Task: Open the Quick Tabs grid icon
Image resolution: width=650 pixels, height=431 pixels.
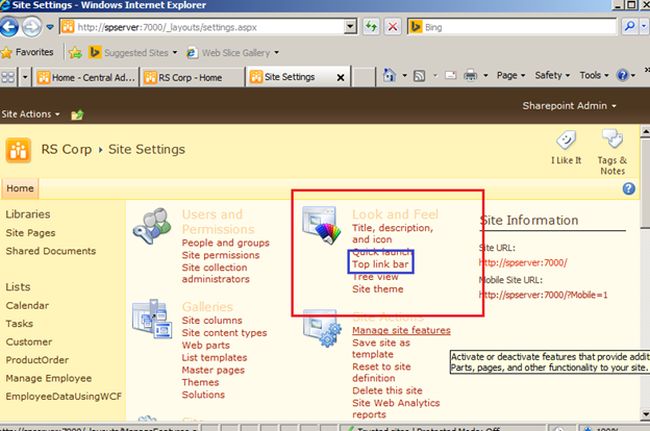Action: tap(8, 77)
